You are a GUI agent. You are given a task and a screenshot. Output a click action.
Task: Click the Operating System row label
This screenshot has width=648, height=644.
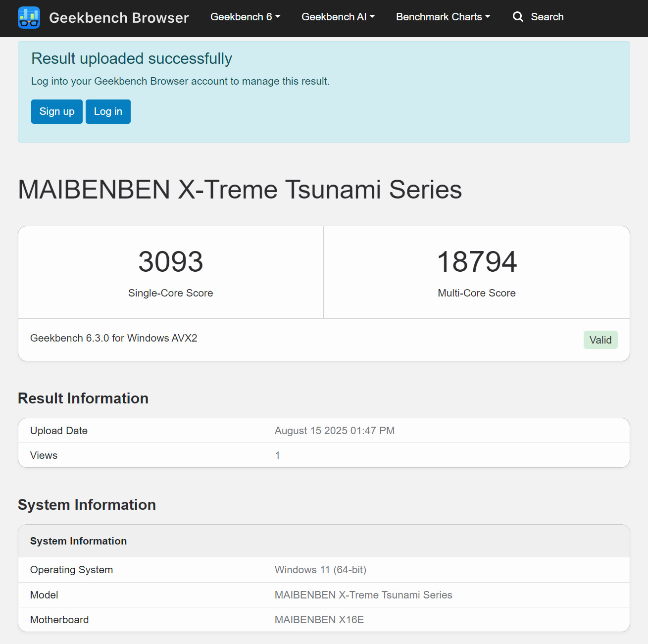[x=72, y=570]
